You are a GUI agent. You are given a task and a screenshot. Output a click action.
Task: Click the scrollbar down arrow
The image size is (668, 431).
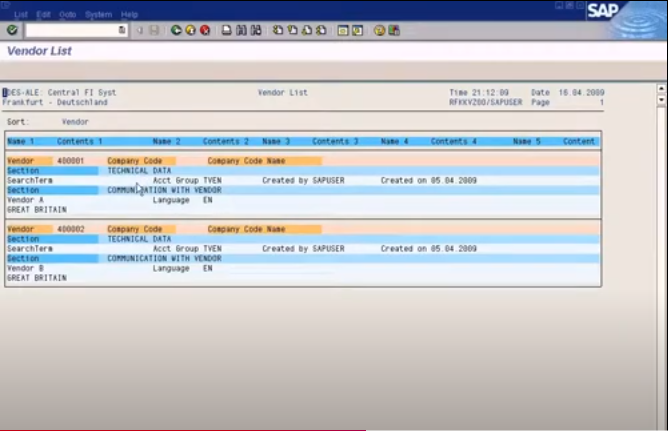pyautogui.click(x=661, y=100)
